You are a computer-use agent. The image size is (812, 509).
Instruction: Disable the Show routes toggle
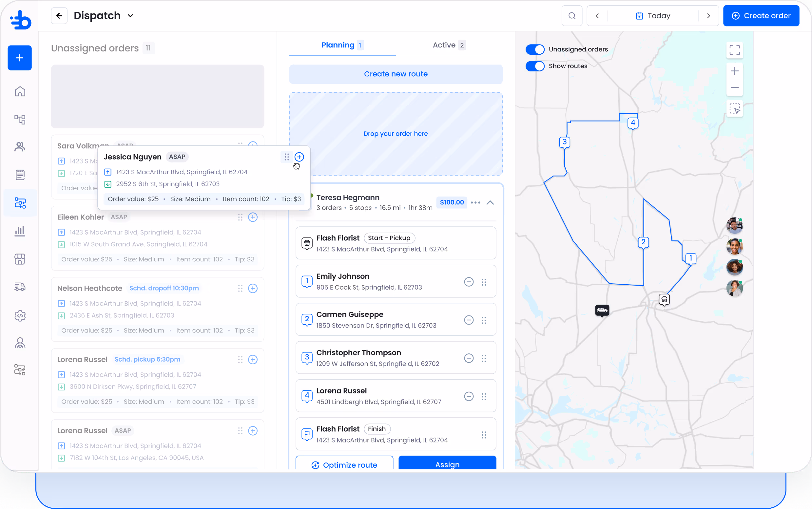click(x=534, y=66)
